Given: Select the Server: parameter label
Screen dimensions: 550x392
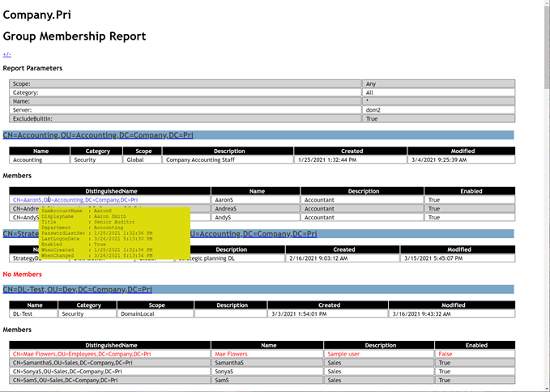Looking at the screenshot, I should (x=22, y=110).
